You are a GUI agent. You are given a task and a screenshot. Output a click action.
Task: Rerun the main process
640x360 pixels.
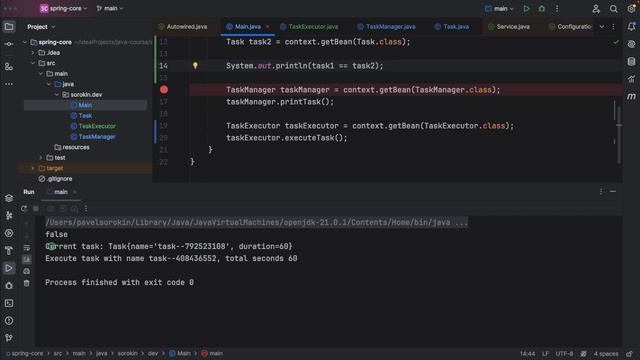[24, 209]
